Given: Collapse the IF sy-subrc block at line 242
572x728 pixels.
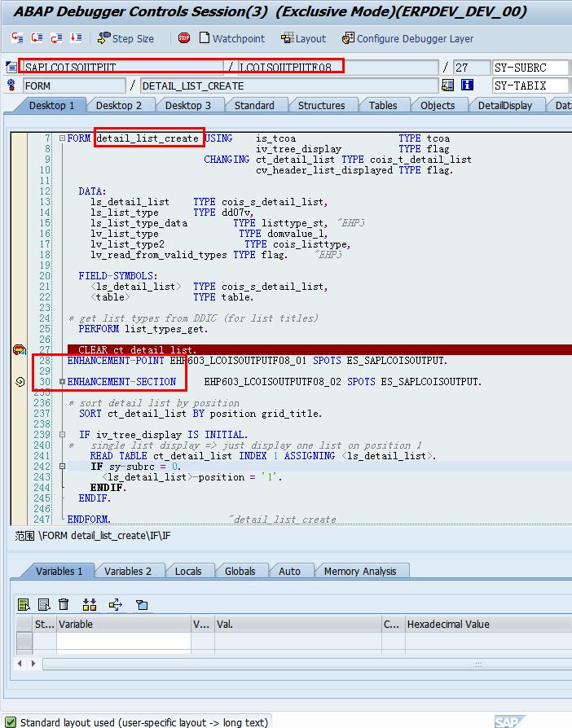Looking at the screenshot, I should [62, 466].
